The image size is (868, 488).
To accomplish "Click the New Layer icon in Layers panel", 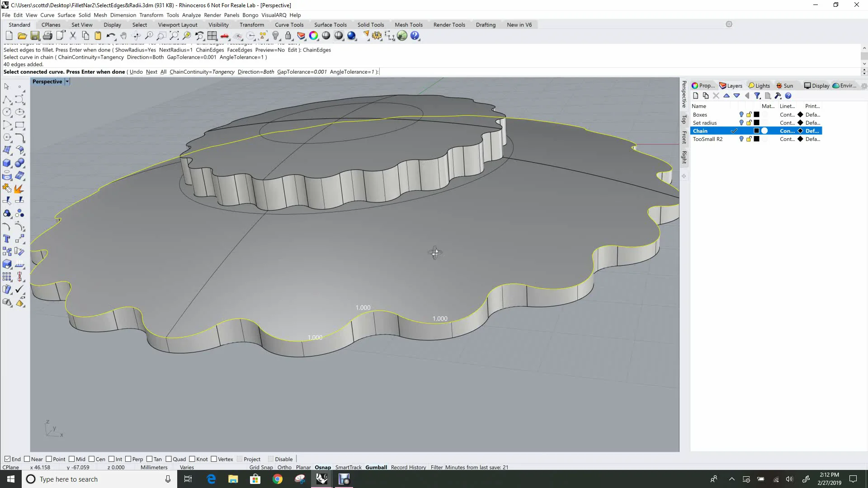I will [695, 95].
